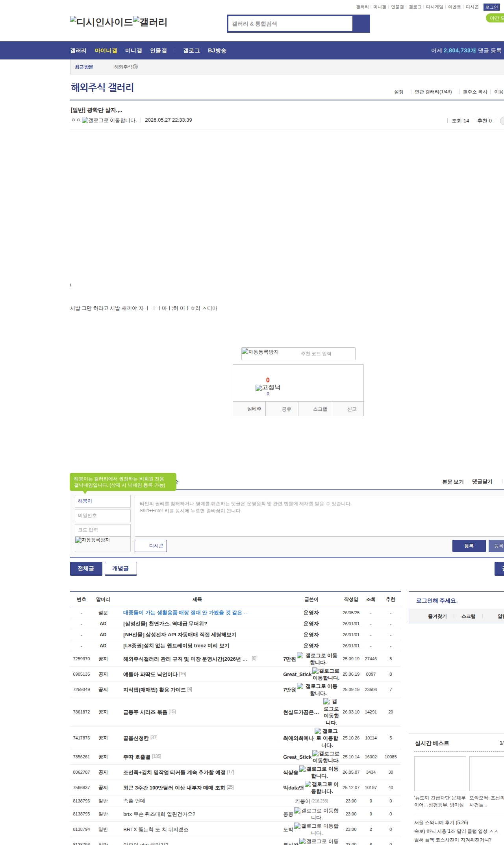Viewport: 504px width, 845px height.
Task: Open gallog icon for 콩콩 author
Action: coord(317,814)
